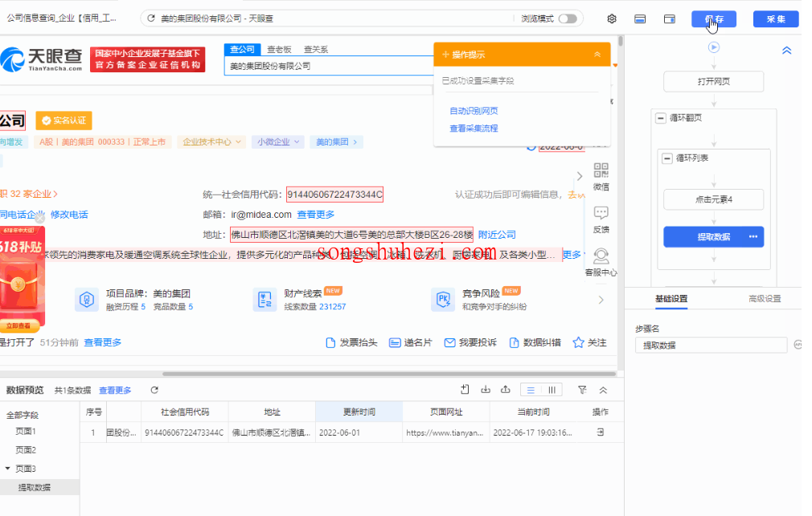The height and width of the screenshot is (516, 812).
Task: Select 页面1 in the field tree
Action: 26,431
